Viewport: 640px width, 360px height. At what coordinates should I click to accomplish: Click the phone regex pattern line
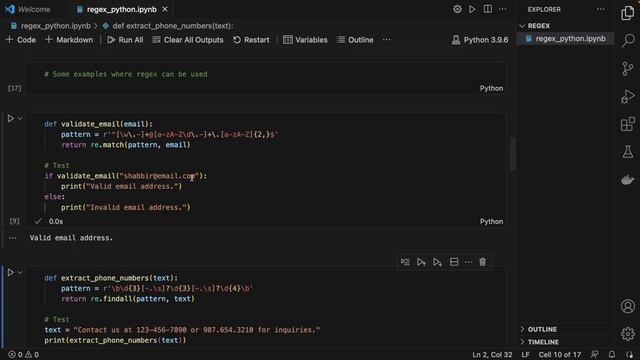pos(157,288)
